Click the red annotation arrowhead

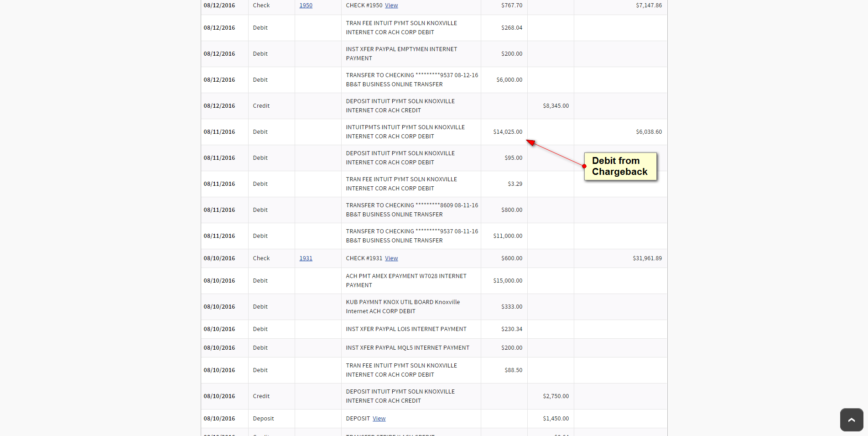(x=530, y=142)
